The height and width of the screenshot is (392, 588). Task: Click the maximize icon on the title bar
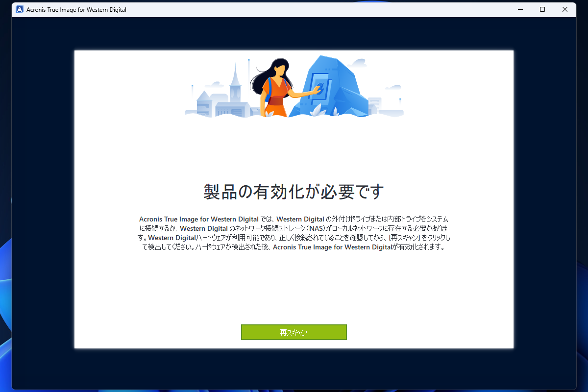pos(543,9)
